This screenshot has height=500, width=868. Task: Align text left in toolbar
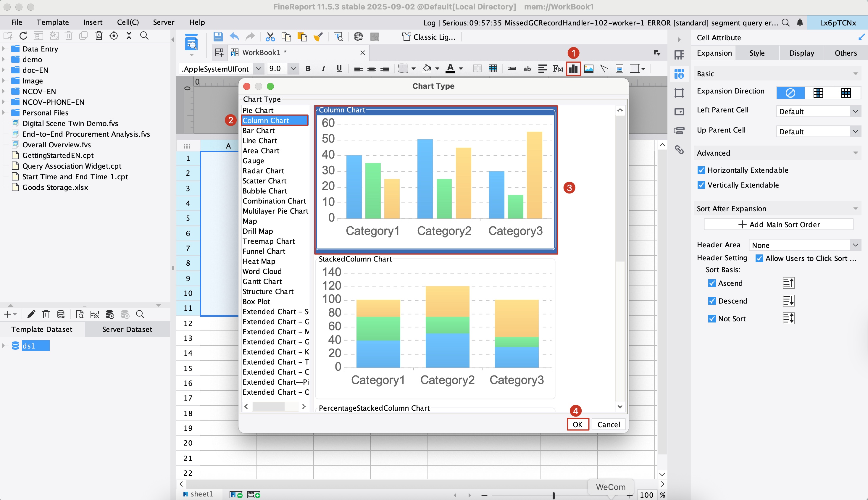pos(358,69)
